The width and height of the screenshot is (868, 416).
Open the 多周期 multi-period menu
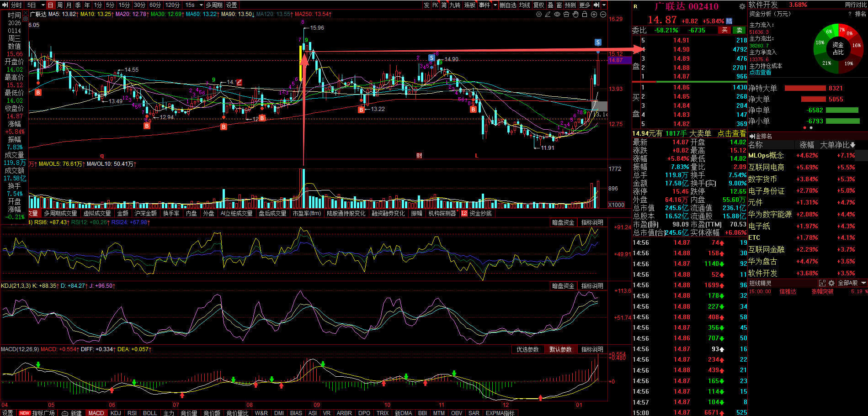(214, 5)
